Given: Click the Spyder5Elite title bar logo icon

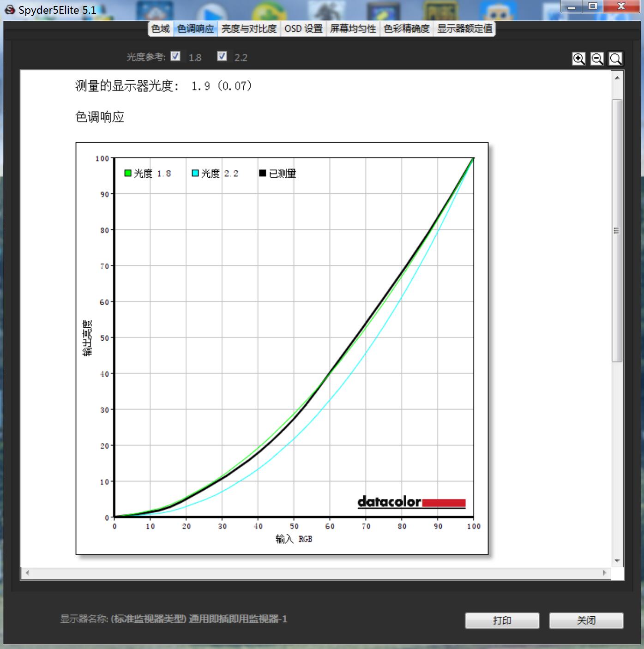Looking at the screenshot, I should [10, 10].
